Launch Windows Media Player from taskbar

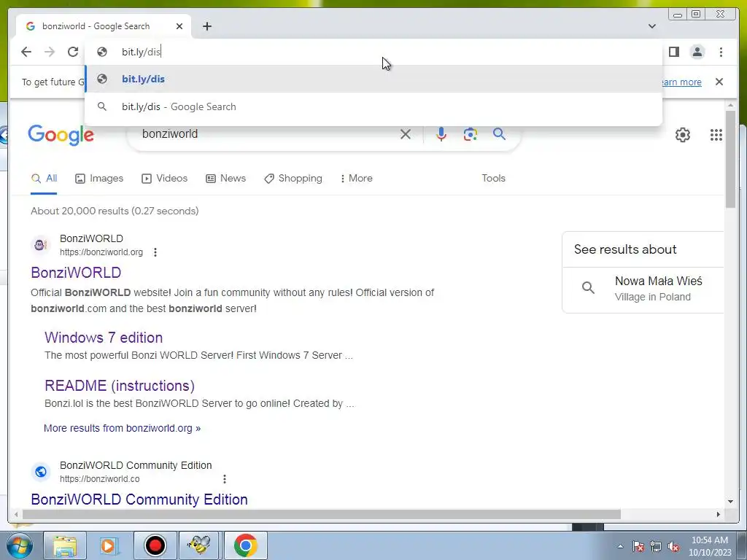[109, 545]
